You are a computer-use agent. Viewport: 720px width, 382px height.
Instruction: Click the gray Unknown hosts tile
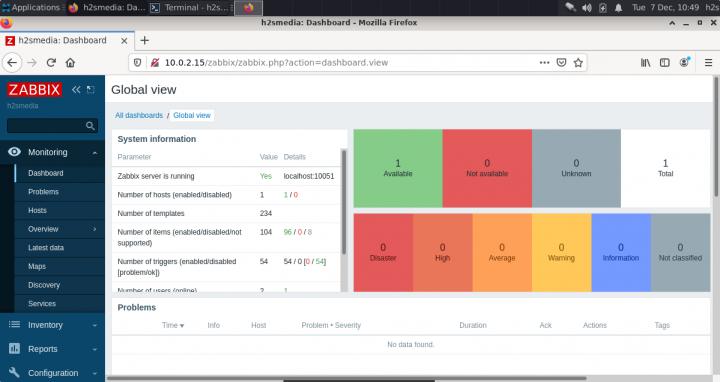(576, 168)
